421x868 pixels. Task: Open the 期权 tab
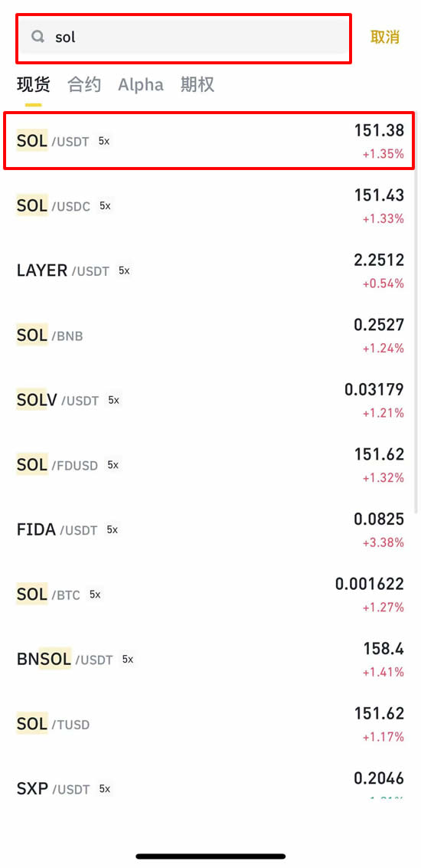197,85
